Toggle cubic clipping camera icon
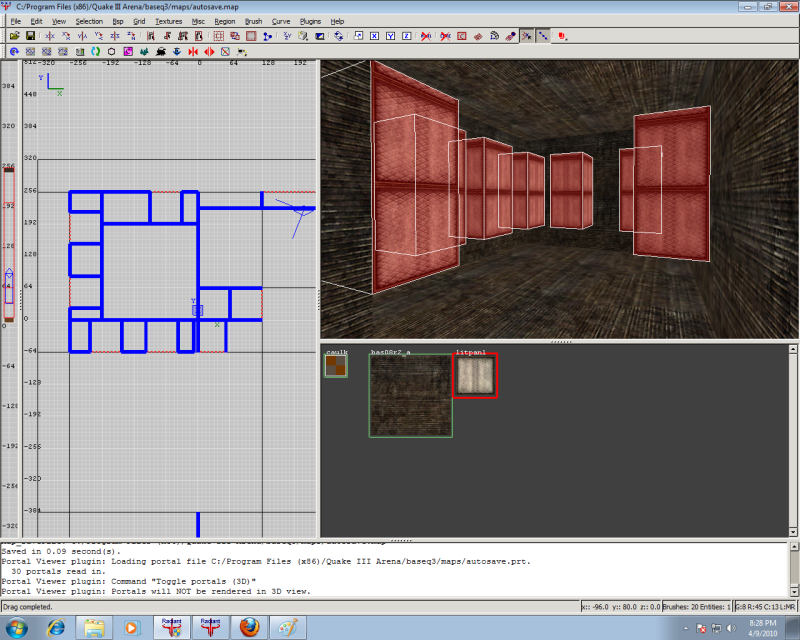The image size is (800, 640). coord(319,36)
